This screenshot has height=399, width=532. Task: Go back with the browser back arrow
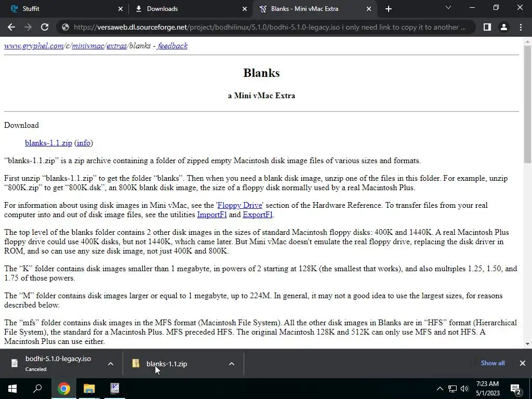(11, 27)
